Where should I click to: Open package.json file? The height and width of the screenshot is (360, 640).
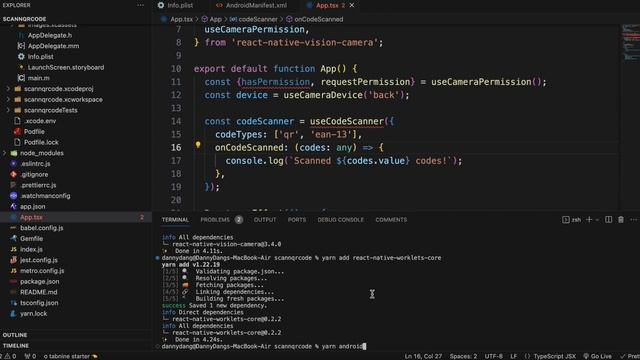[40, 282]
